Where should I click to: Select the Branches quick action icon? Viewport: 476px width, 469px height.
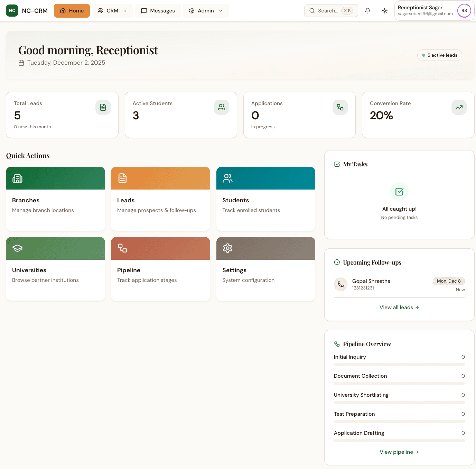click(17, 178)
